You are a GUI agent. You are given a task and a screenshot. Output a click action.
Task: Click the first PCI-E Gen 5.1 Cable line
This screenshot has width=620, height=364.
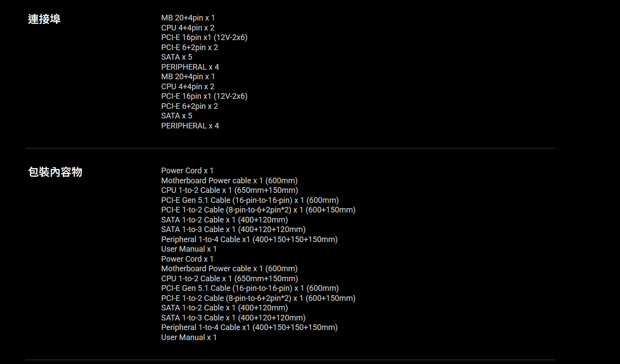(250, 200)
